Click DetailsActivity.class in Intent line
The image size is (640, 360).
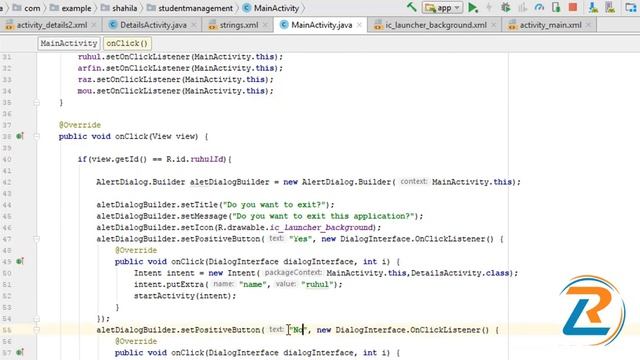point(460,273)
